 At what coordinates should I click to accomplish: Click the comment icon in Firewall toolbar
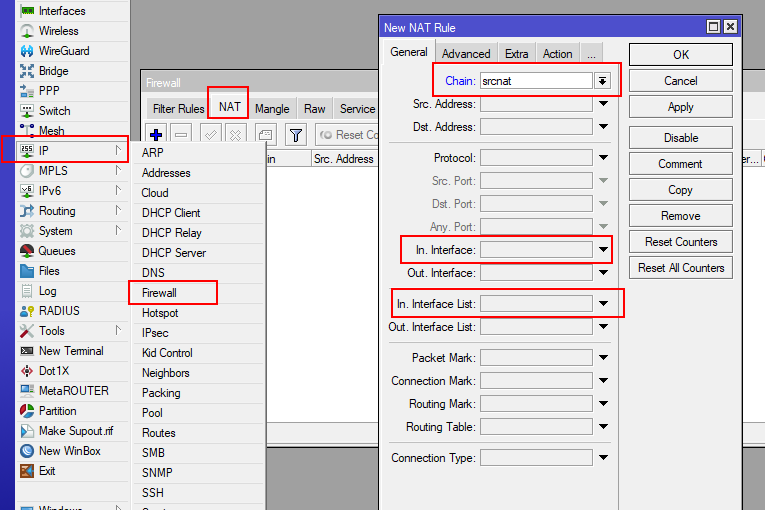coord(265,134)
